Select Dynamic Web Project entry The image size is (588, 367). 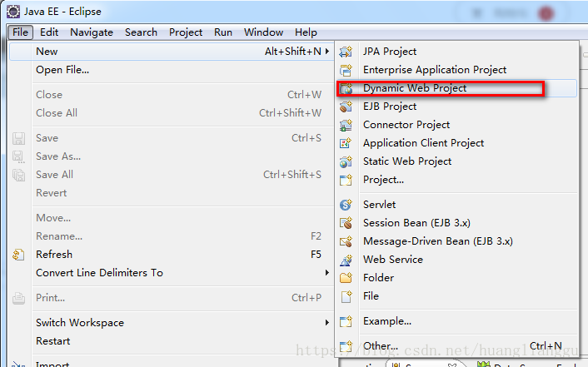coord(456,88)
